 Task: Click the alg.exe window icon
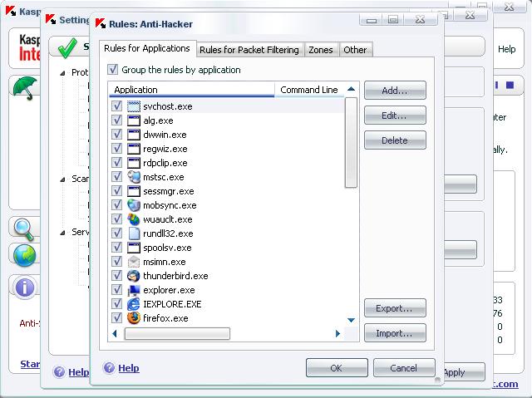[x=134, y=120]
